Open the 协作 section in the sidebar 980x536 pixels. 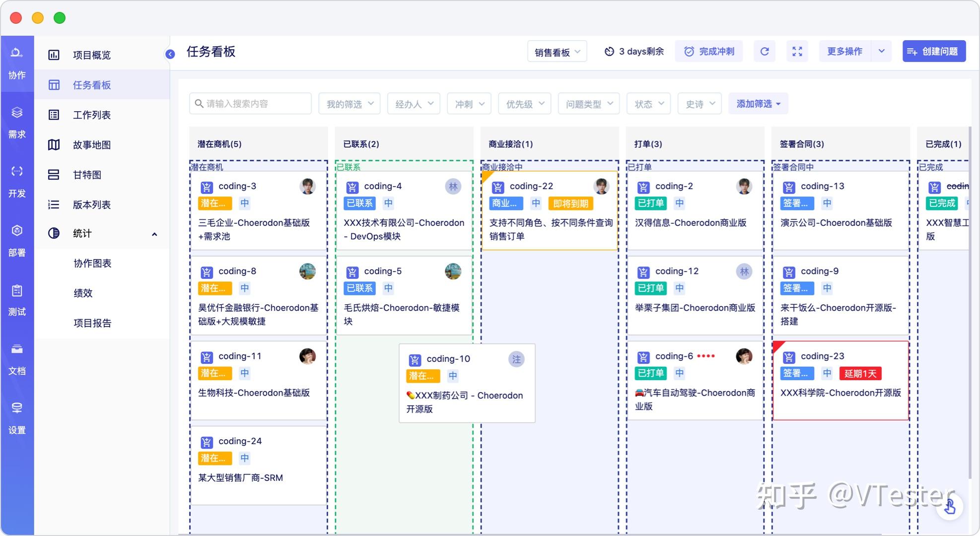(x=17, y=62)
